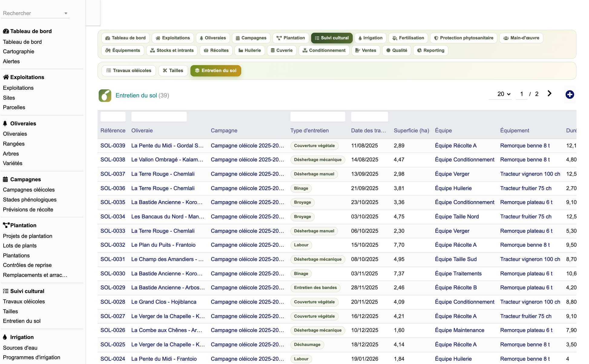589x364 pixels.
Task: Open the Exploitations tab
Action: [173, 38]
